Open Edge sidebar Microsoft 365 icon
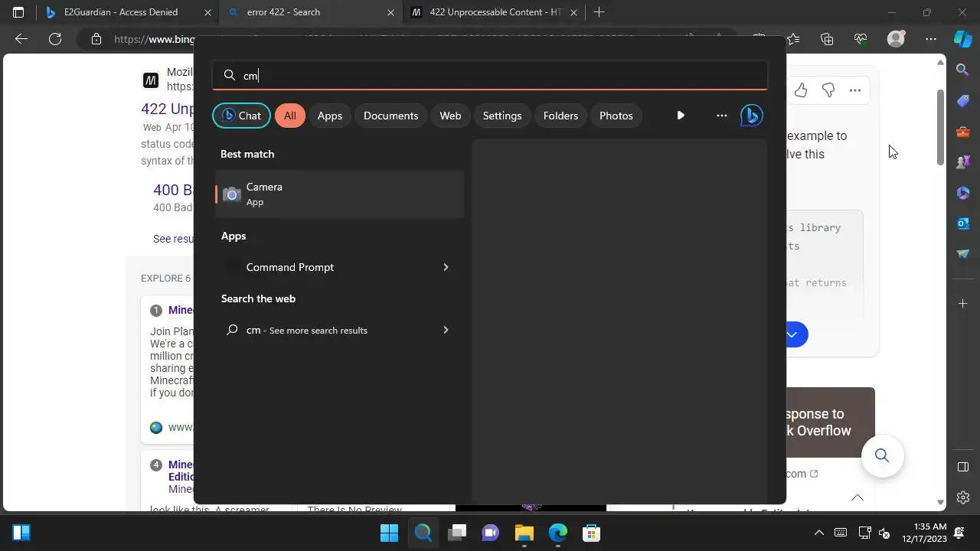The image size is (980, 551). tap(963, 192)
